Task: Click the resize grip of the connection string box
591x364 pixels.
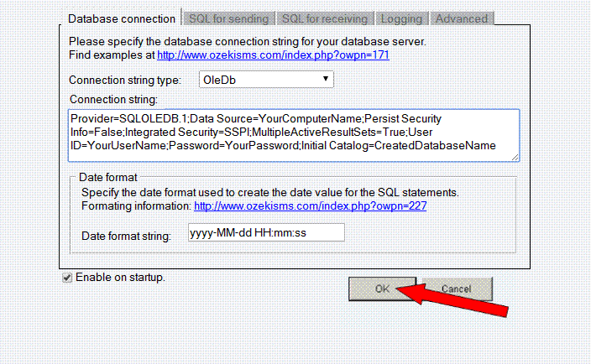Action: click(515, 156)
